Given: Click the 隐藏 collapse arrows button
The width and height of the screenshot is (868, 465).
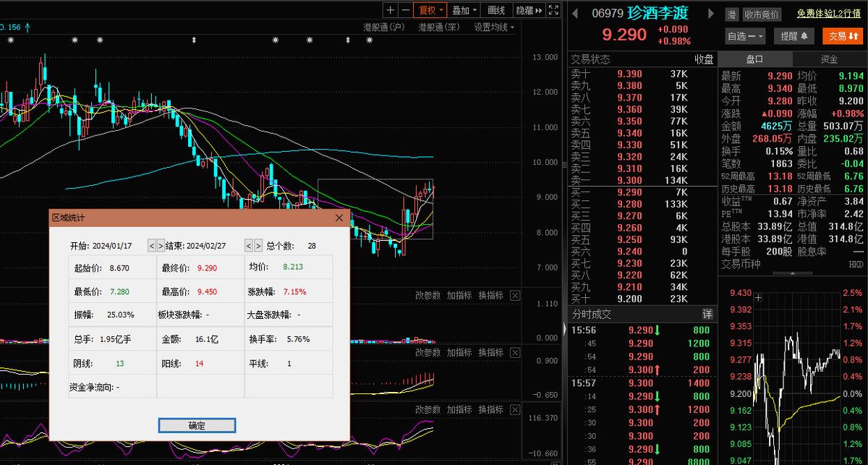Looking at the screenshot, I should (x=529, y=10).
